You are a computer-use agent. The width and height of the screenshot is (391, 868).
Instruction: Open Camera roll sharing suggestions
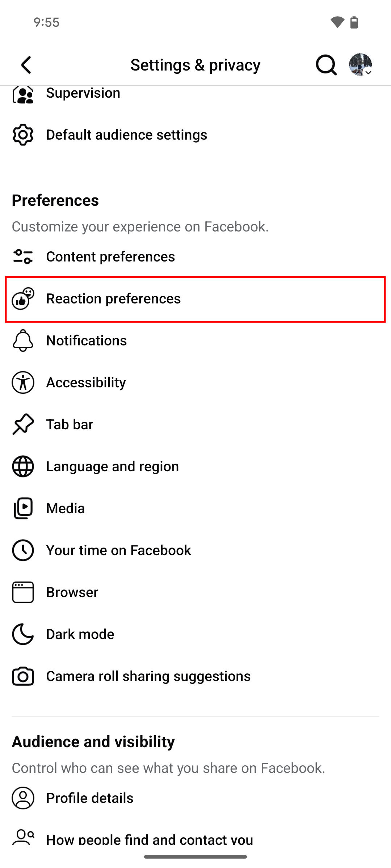coord(148,676)
